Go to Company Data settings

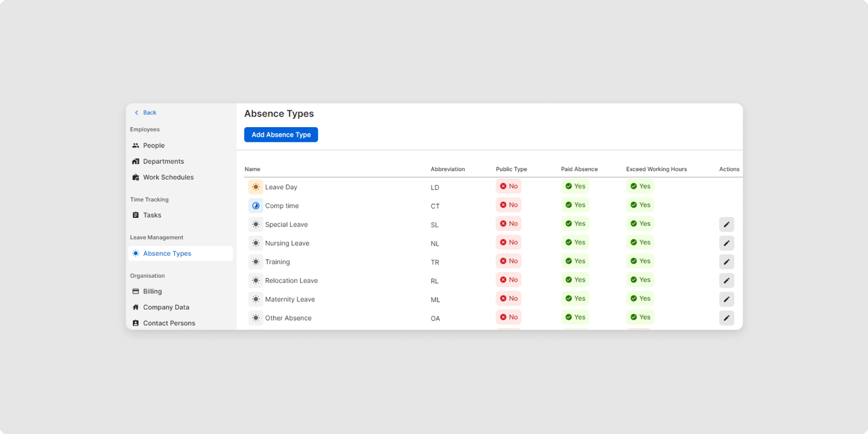click(x=166, y=307)
